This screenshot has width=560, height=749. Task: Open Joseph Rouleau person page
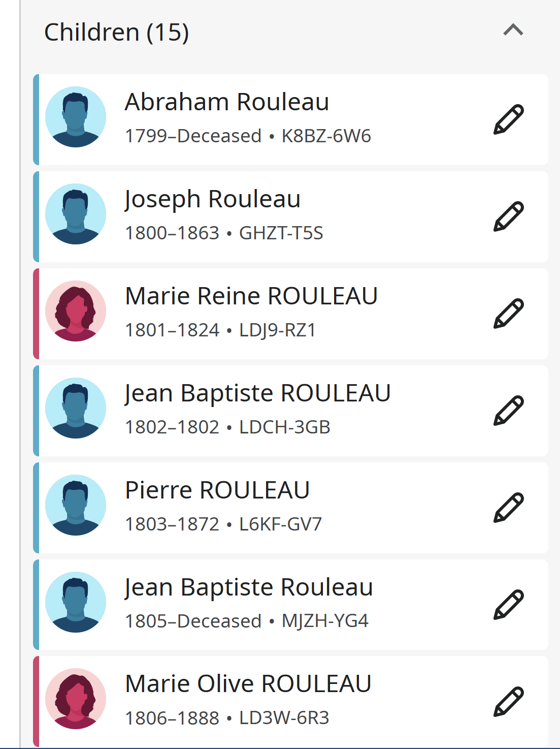coord(213,200)
